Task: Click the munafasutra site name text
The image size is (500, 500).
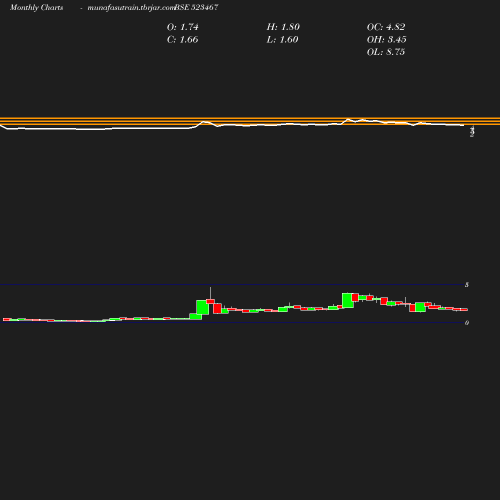Action: (131, 7)
